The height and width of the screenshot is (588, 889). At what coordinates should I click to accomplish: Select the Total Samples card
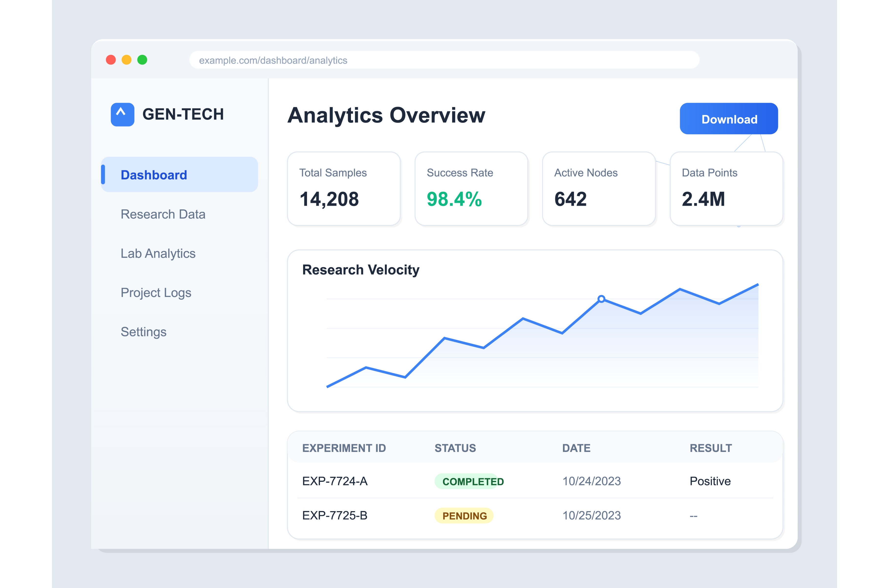click(343, 189)
